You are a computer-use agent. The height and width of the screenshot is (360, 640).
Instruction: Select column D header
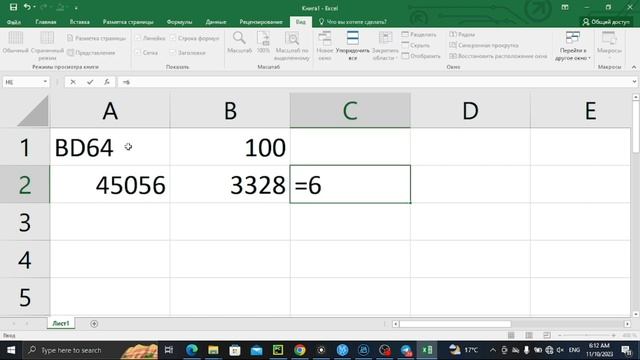coord(470,110)
